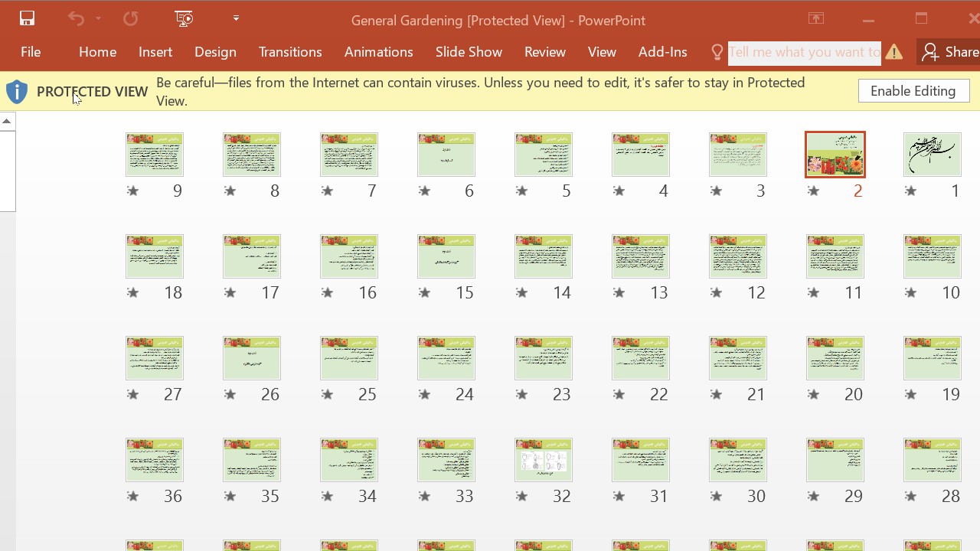This screenshot has height=551, width=980.
Task: Select slide 1 thumbnail with calligraphy
Action: pos(932,155)
